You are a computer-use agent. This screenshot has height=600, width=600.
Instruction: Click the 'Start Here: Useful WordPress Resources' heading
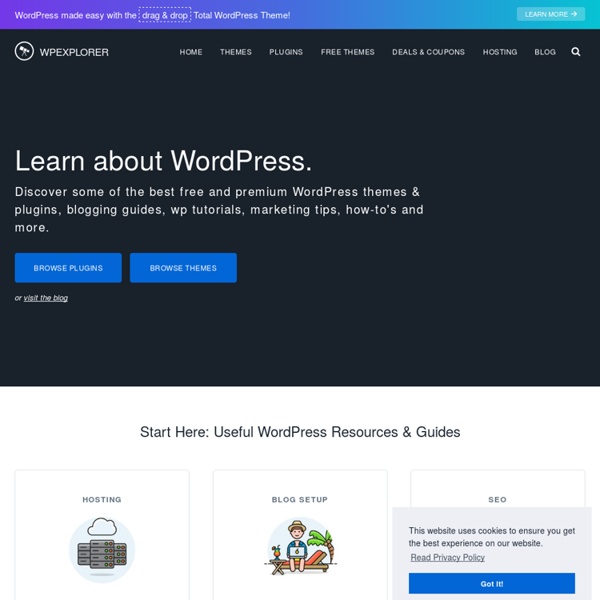pos(300,432)
